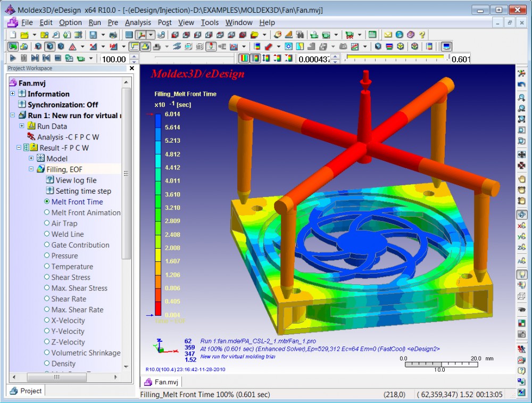
Task: Open the Analysis menu
Action: pos(138,22)
